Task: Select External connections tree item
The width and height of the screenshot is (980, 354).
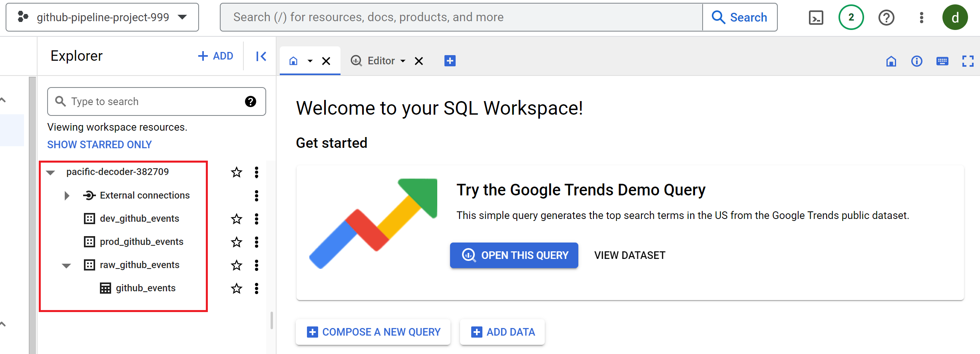Action: [145, 195]
